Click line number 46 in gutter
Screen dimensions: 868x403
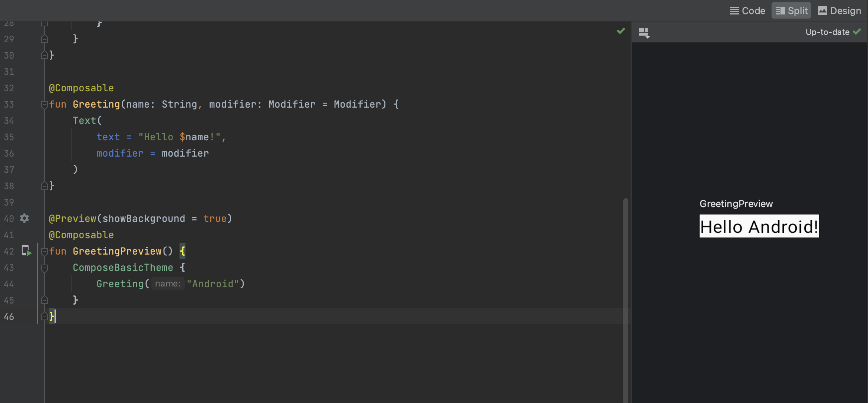click(x=9, y=317)
